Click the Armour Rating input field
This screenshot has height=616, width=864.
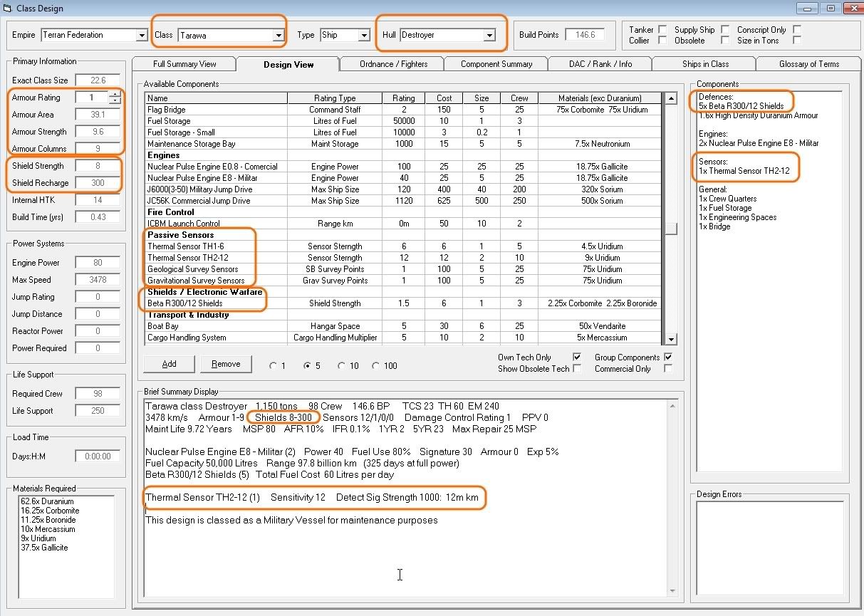point(92,98)
